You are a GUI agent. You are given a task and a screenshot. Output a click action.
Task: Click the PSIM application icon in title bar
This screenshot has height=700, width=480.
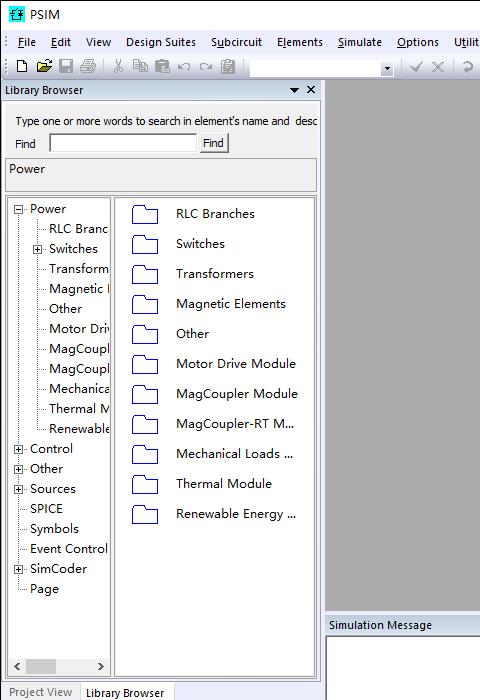(x=17, y=15)
